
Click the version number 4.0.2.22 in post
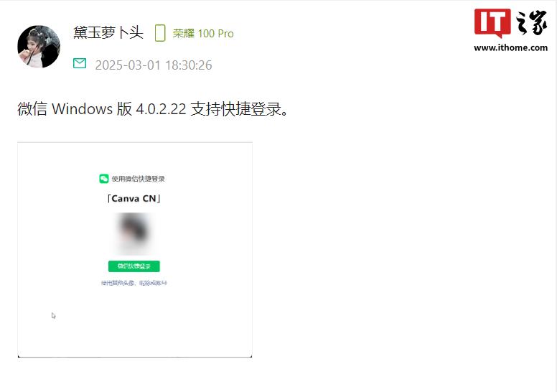tap(161, 108)
